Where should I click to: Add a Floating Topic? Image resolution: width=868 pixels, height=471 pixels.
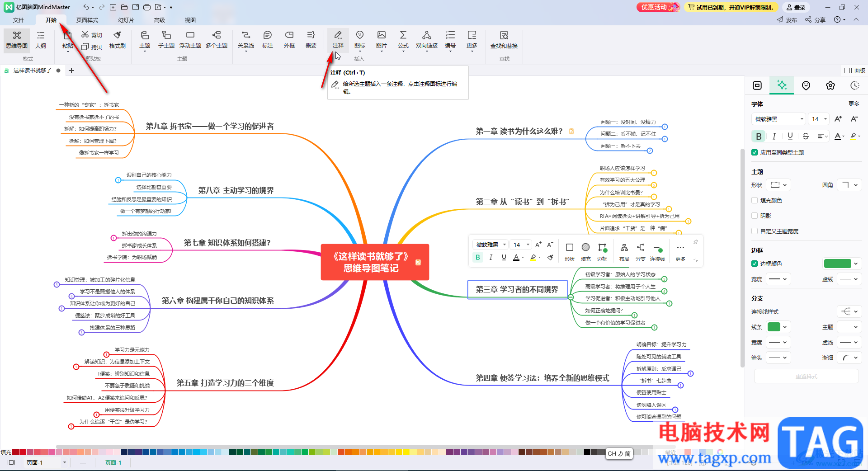click(190, 40)
